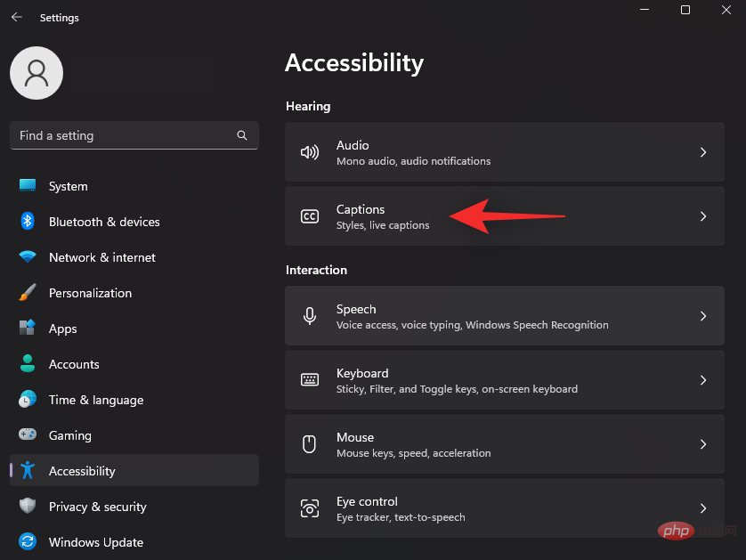Click the Keyboard icon
The height and width of the screenshot is (560, 746).
(310, 379)
